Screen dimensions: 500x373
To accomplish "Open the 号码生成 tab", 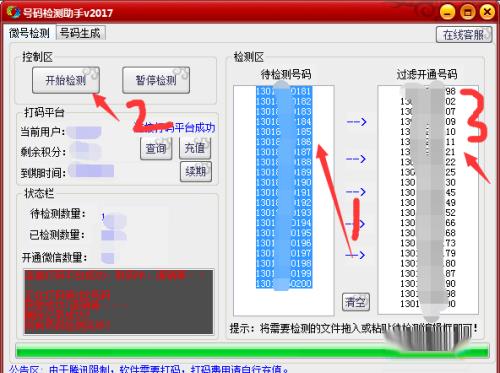I will click(81, 33).
